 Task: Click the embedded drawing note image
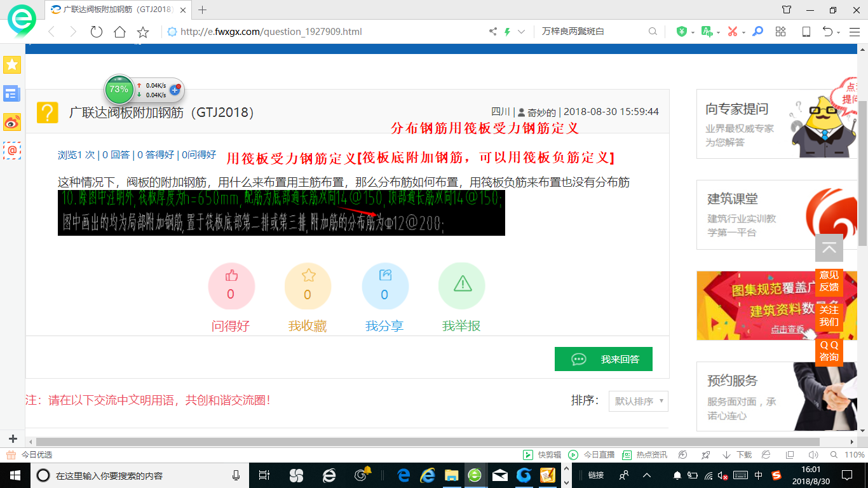coord(281,213)
